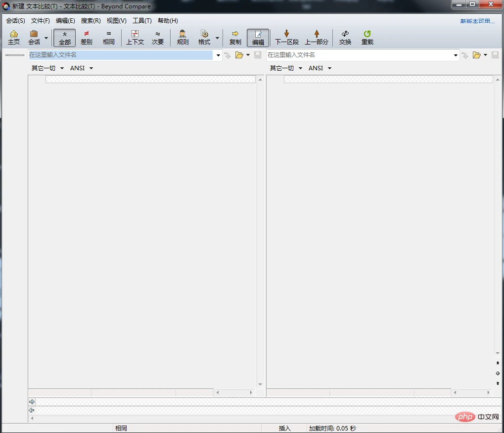Click detail pane scroll left arrow
Screen dimensions: 504x433
click(x=32, y=418)
